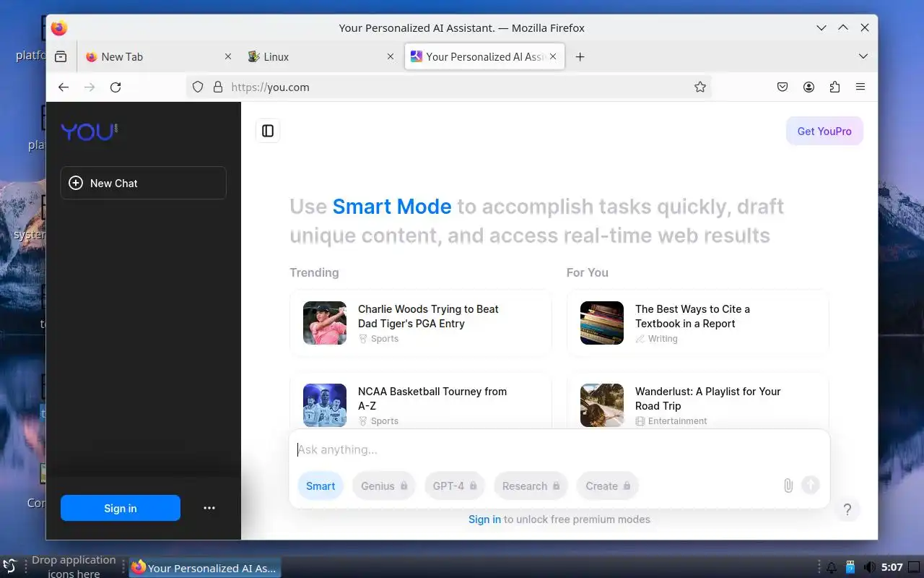924x578 pixels.
Task: Click the golfer thumbnail image
Action: (x=325, y=323)
